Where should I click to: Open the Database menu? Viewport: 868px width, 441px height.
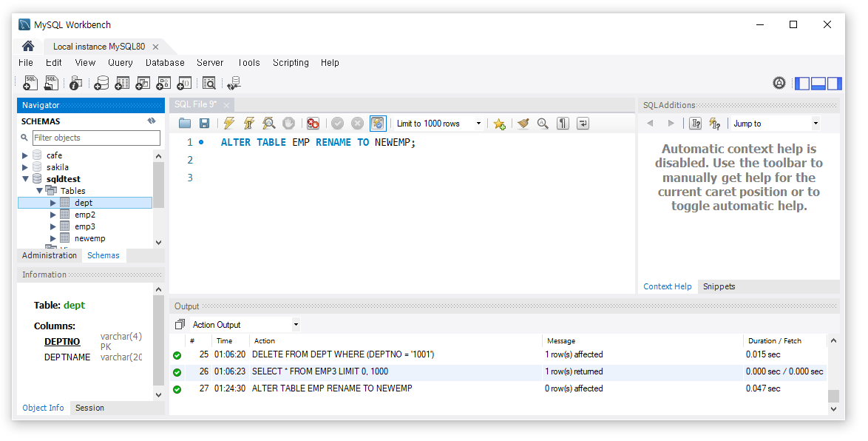pyautogui.click(x=165, y=63)
